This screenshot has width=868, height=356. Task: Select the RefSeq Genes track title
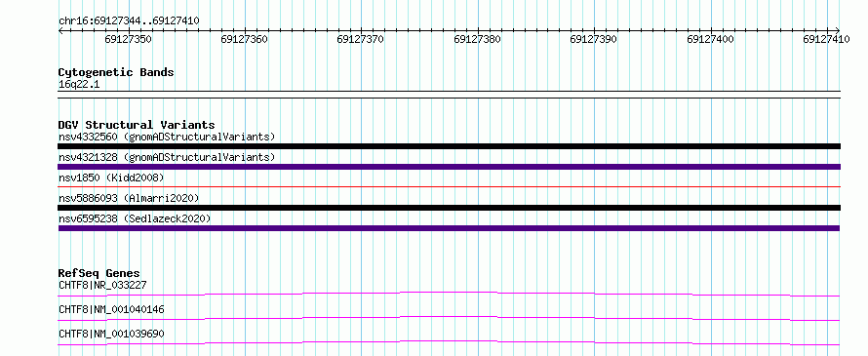(99, 273)
